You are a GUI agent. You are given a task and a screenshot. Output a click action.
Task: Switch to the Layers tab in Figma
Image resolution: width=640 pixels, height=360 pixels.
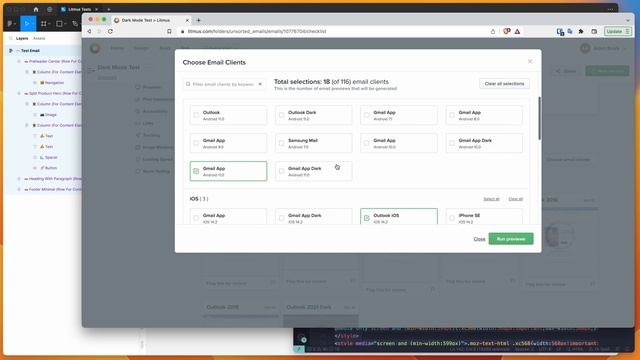(x=22, y=38)
